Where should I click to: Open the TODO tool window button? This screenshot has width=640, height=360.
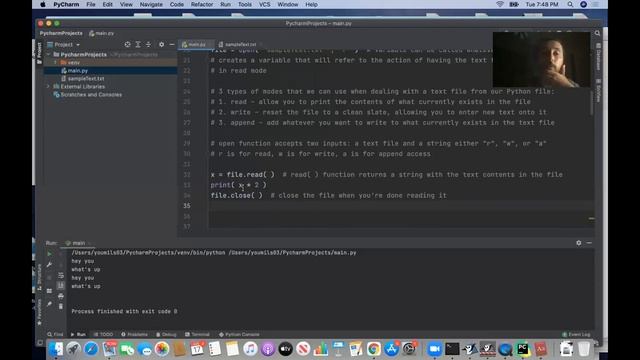103,334
